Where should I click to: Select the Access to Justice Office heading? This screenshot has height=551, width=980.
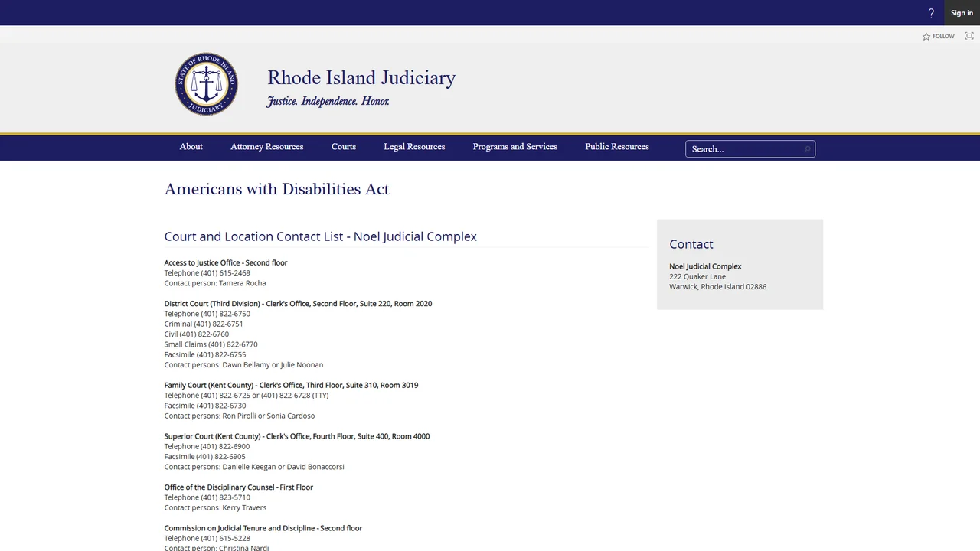pos(226,262)
